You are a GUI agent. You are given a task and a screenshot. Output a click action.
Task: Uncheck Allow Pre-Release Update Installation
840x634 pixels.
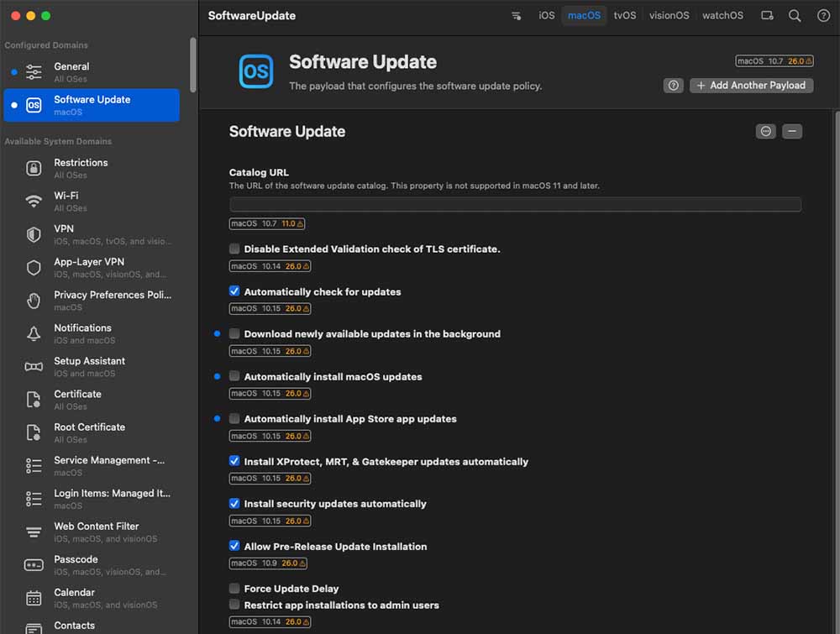[x=234, y=546]
